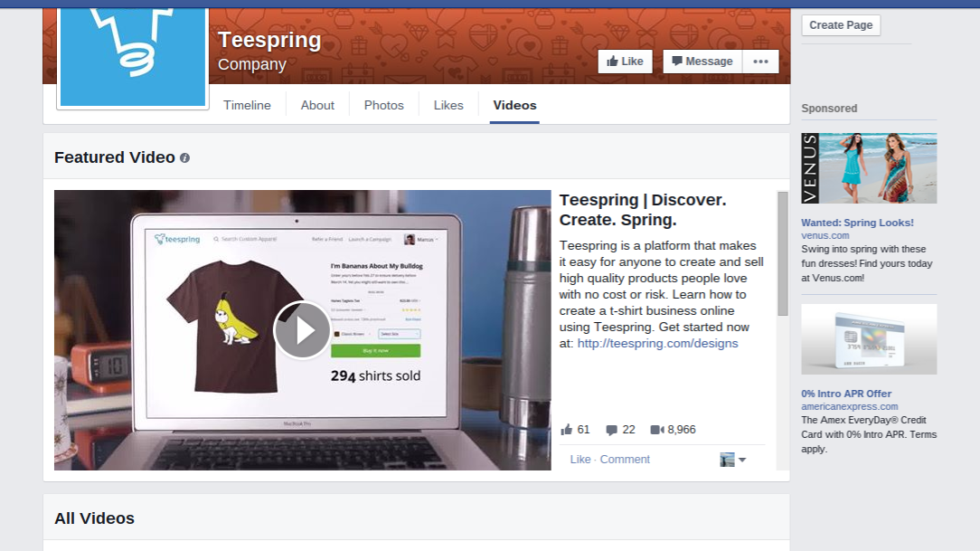This screenshot has width=980, height=551.
Task: Open the three-dots more options button
Action: 760,62
